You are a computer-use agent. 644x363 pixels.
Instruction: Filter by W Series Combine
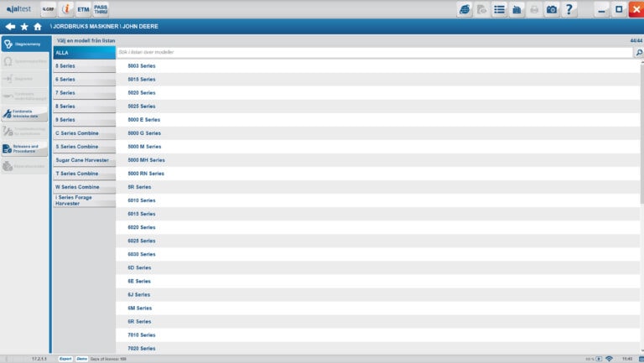[x=84, y=187]
